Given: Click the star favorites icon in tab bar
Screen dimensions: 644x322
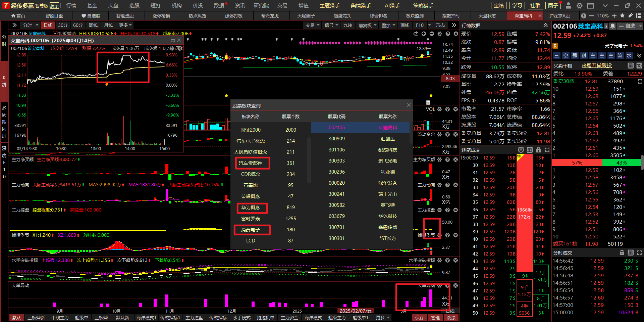Looking at the screenshot, I should tap(622, 16).
